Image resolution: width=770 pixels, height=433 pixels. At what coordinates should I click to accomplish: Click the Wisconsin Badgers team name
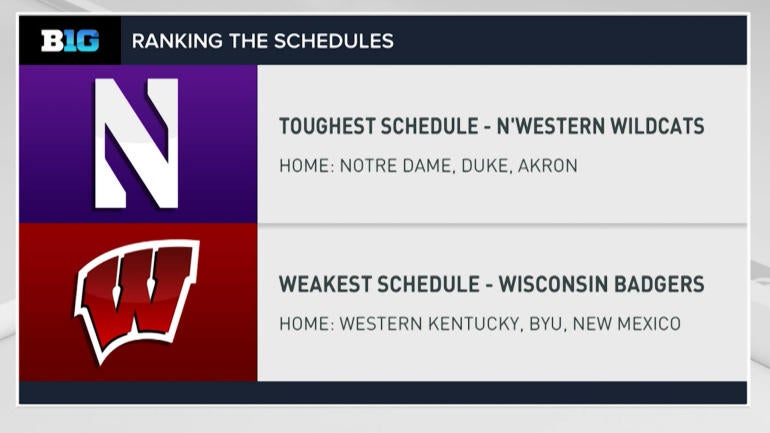pyautogui.click(x=602, y=284)
